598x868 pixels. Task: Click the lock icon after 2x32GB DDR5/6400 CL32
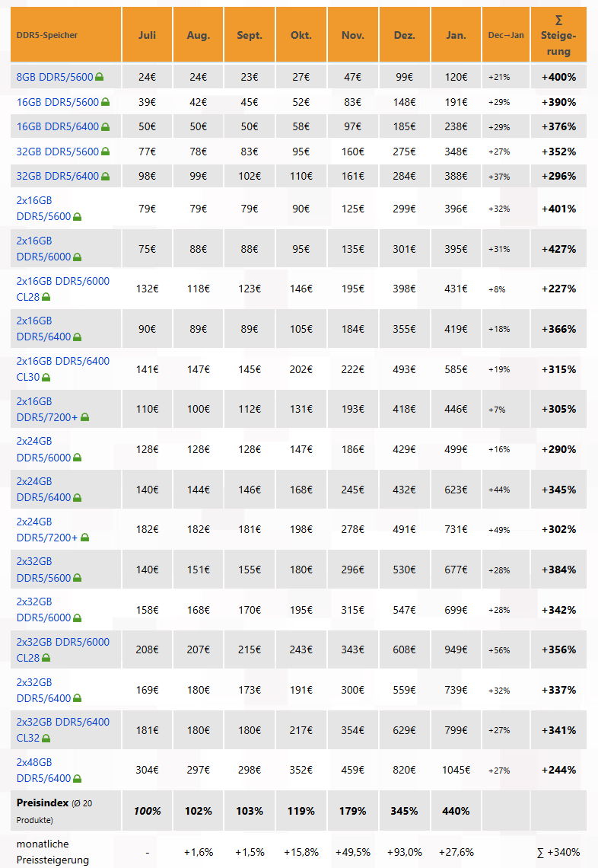pos(46,739)
